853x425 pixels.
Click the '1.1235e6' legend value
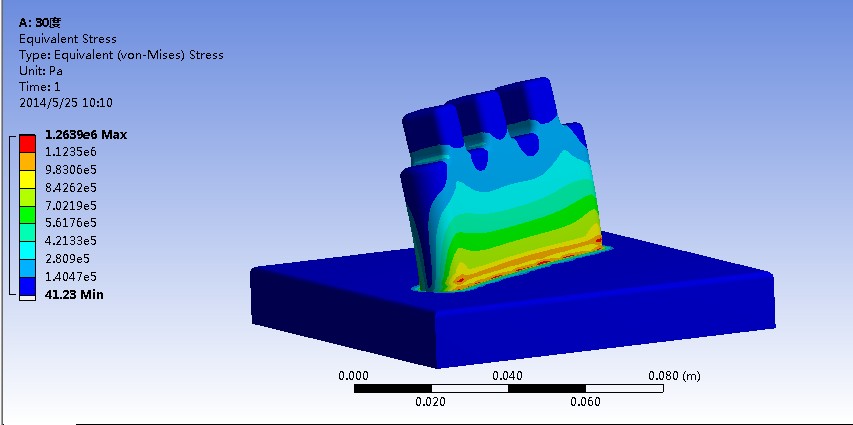[70, 152]
